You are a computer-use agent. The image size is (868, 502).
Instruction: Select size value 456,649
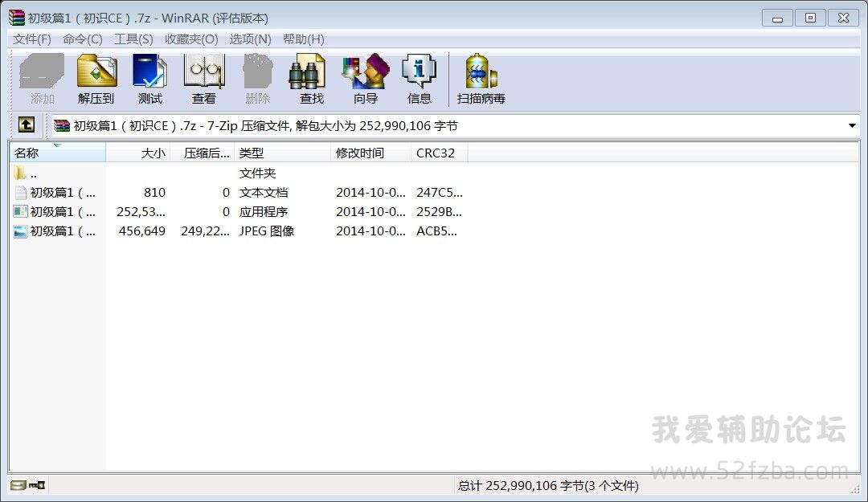pos(142,231)
